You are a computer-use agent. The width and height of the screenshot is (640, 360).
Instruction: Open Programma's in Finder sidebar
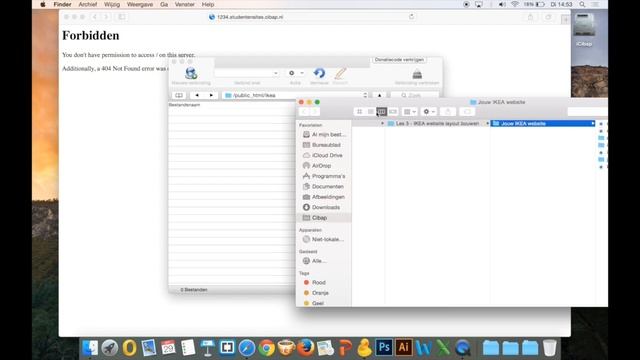tap(324, 176)
